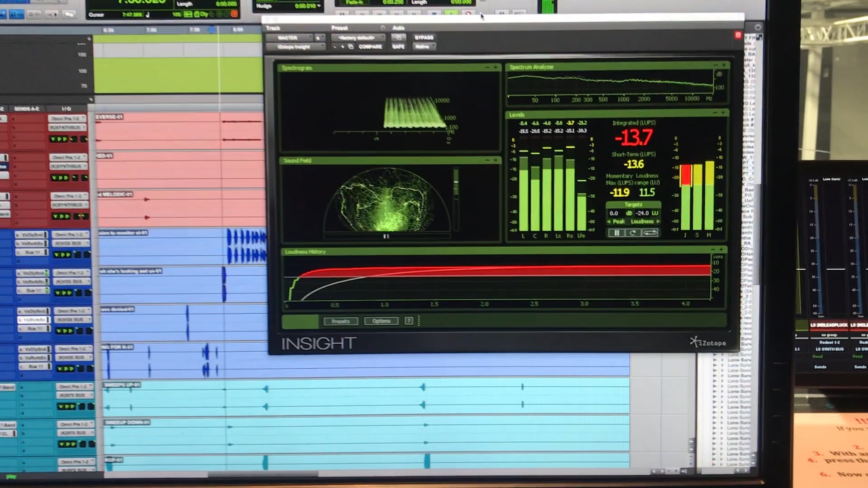Minimize the Spectrum Analyzer panel
The height and width of the screenshot is (488, 868).
[x=715, y=65]
